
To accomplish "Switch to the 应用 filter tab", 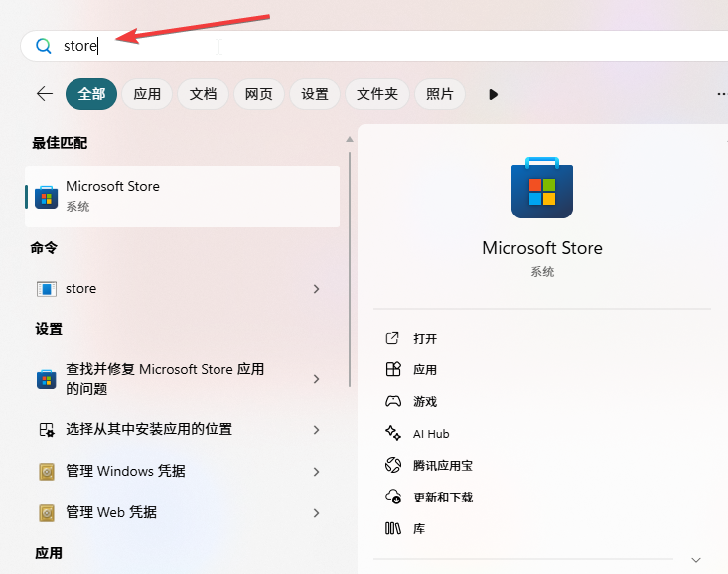I will 147,94.
